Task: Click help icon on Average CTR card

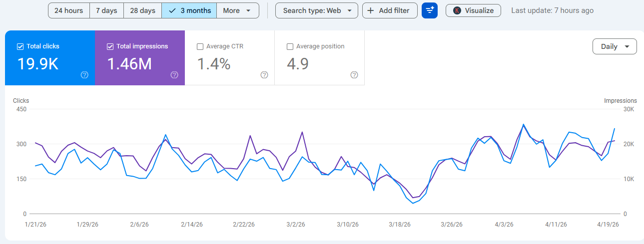Action: pyautogui.click(x=264, y=75)
